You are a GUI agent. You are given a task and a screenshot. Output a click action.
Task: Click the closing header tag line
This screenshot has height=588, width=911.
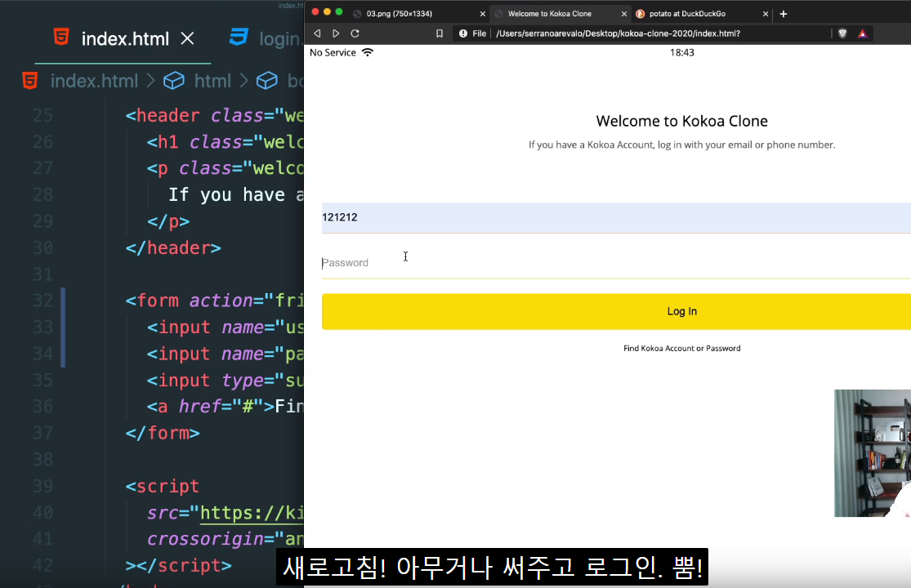[x=173, y=247]
